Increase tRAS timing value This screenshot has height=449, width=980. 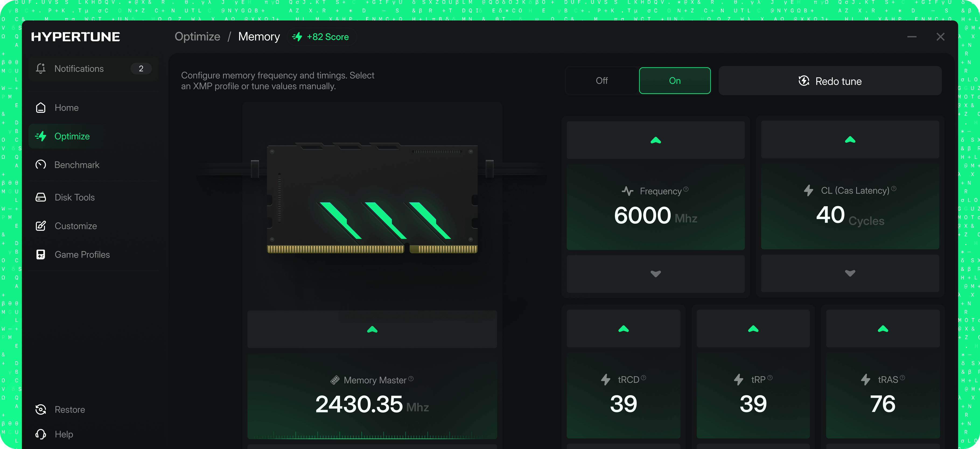pos(883,329)
